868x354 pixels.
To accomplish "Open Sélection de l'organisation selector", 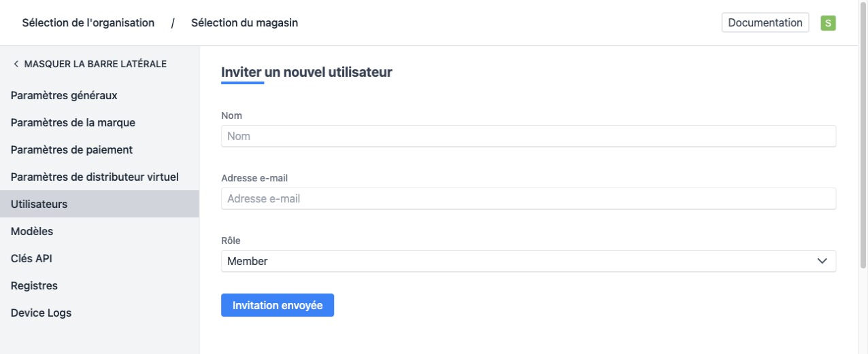I will click(x=88, y=22).
